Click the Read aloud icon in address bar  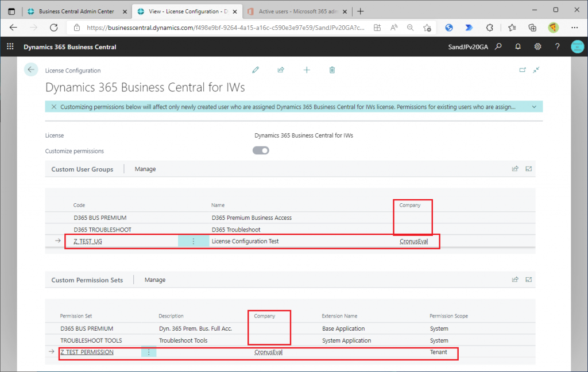click(394, 28)
